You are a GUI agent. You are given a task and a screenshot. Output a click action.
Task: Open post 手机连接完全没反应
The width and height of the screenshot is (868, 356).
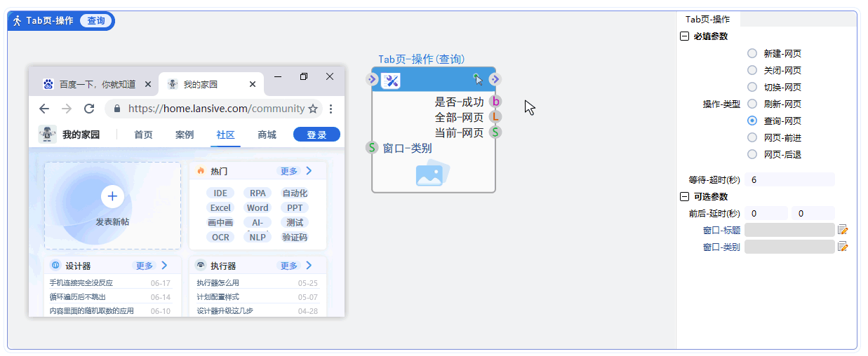[81, 283]
